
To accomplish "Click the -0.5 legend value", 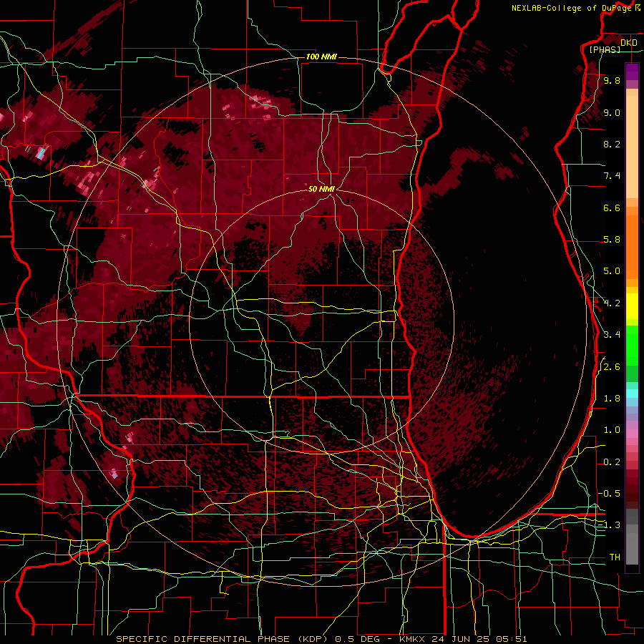I will [x=609, y=494].
